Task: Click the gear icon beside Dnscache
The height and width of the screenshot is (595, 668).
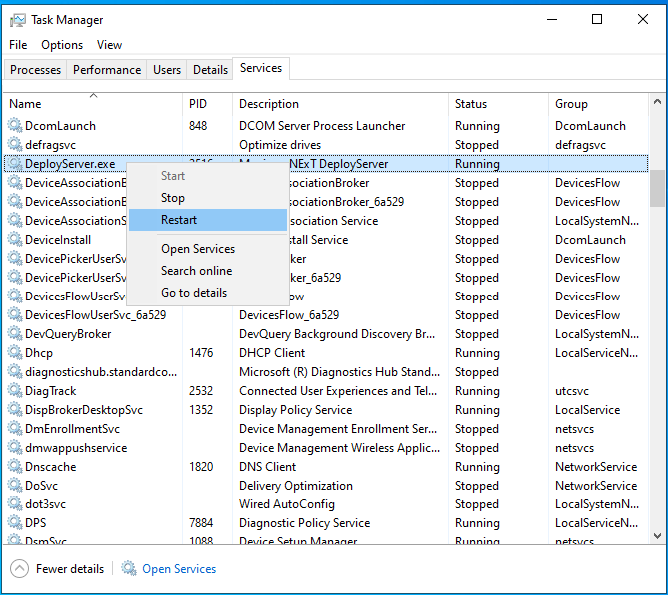Action: tap(15, 466)
